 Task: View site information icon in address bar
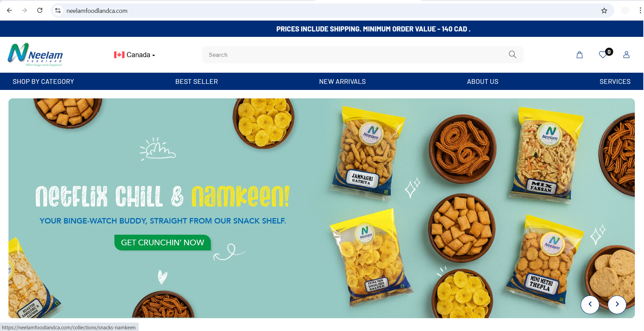58,10
